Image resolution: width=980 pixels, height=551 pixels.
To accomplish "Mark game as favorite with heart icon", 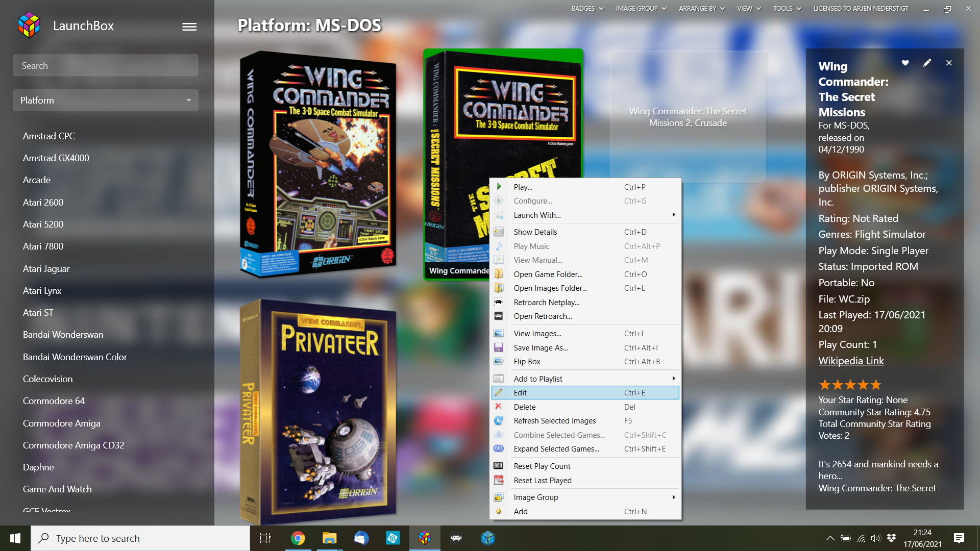I will (x=905, y=63).
